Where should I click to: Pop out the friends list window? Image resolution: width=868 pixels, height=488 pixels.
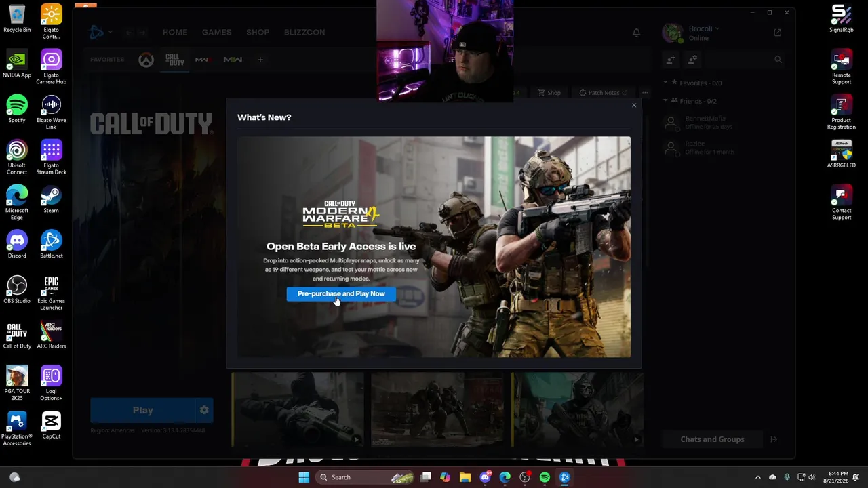[778, 33]
